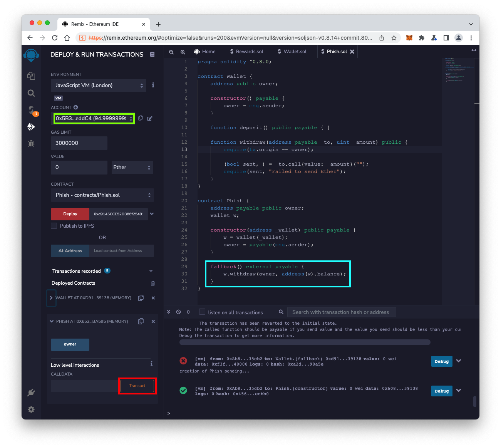Call the Phish owner getter button
Image resolution: width=501 pixels, height=448 pixels.
(x=70, y=344)
